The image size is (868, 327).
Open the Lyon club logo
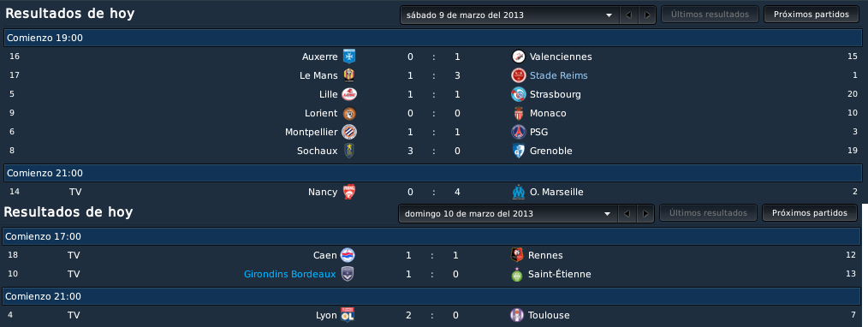(348, 315)
